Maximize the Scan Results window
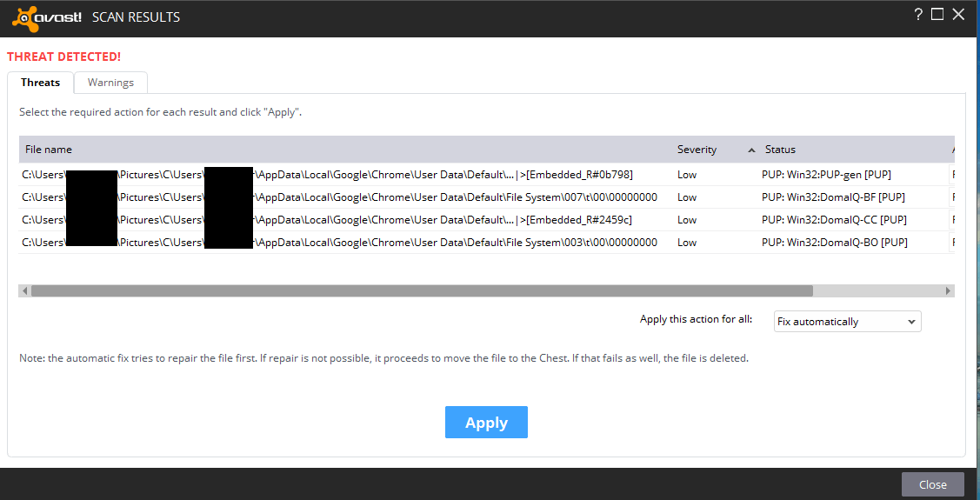980x500 pixels. click(937, 15)
